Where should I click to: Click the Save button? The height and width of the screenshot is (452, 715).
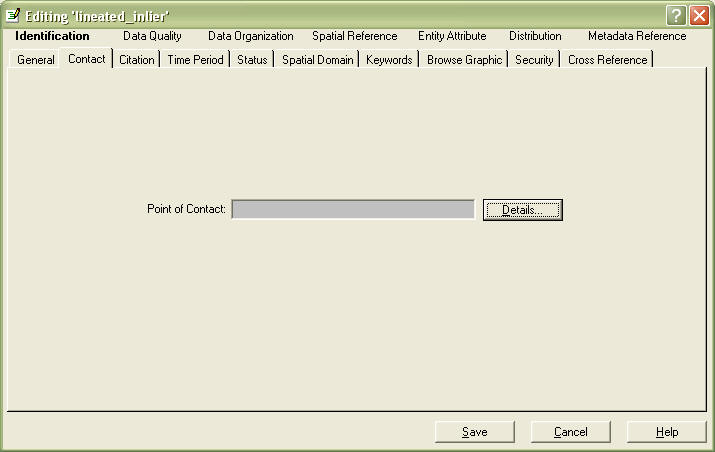tap(475, 432)
